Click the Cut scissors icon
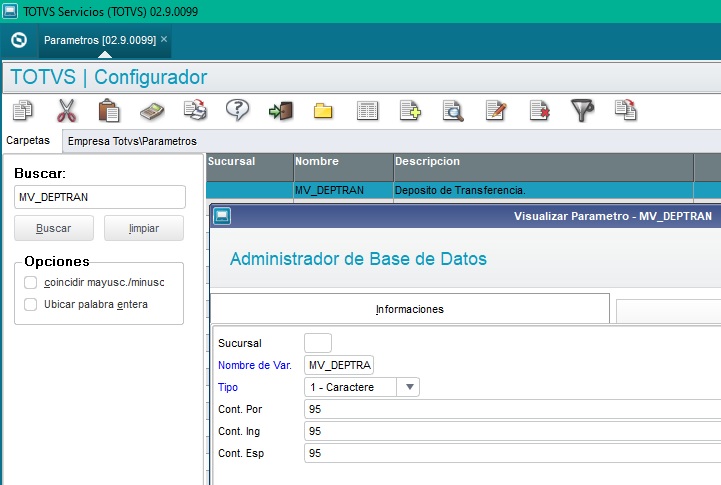Image resolution: width=721 pixels, height=485 pixels. pos(66,111)
